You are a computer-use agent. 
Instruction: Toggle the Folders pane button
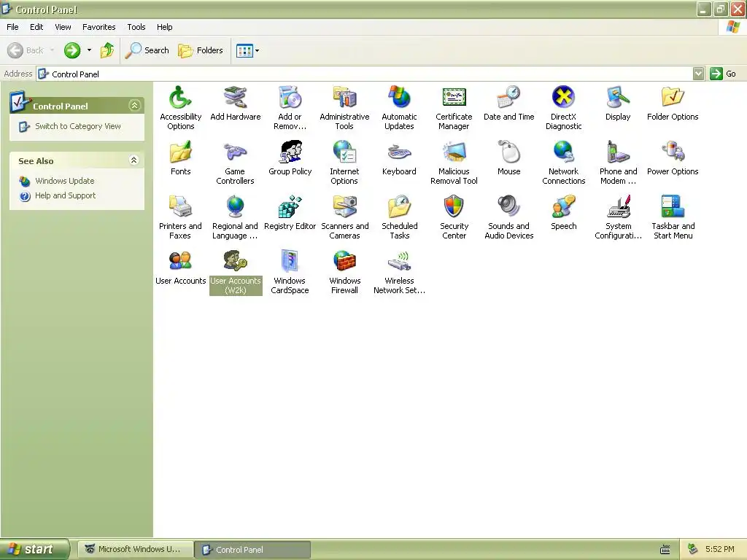click(x=200, y=50)
